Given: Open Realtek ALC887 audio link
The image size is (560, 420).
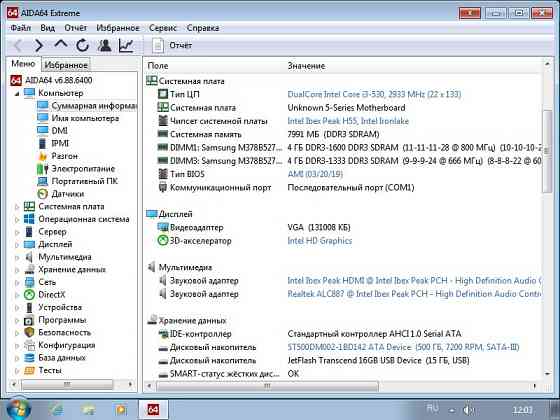Looking at the screenshot, I should 414,294.
